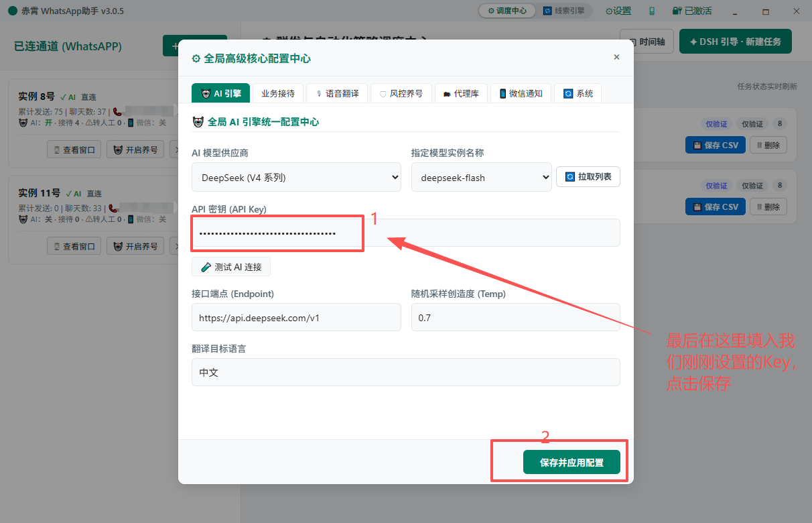
Task: Click the 已连通道 (WhatsAPP) heading
Action: pos(68,46)
